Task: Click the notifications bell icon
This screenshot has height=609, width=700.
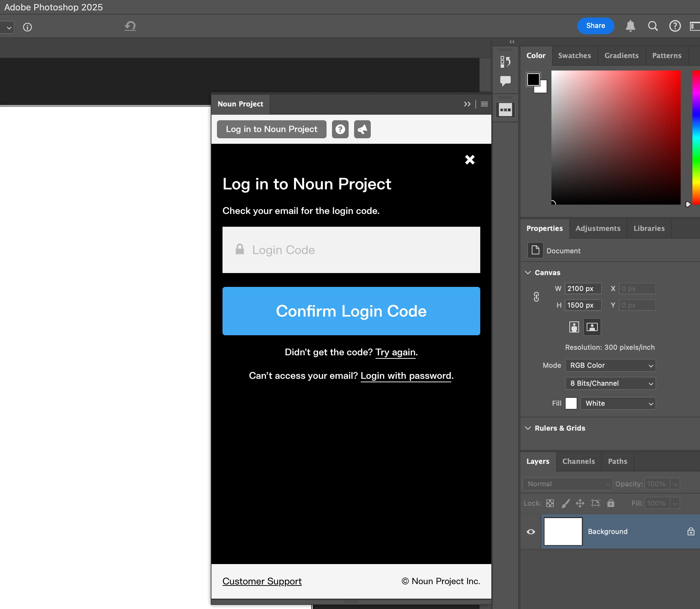Action: pos(630,26)
